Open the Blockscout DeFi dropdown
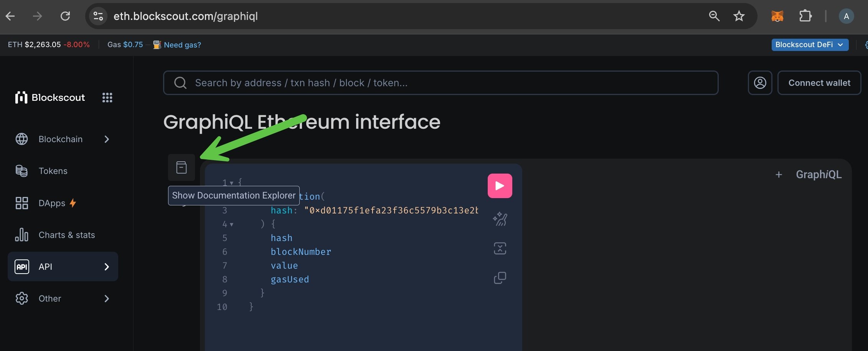 810,45
